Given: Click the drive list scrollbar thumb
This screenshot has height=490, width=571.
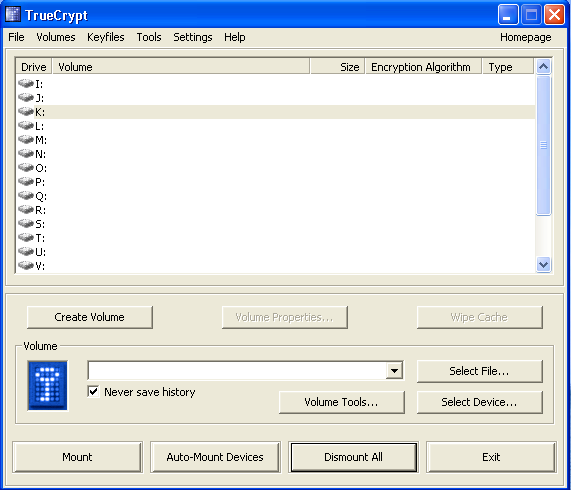Looking at the screenshot, I should [543, 145].
